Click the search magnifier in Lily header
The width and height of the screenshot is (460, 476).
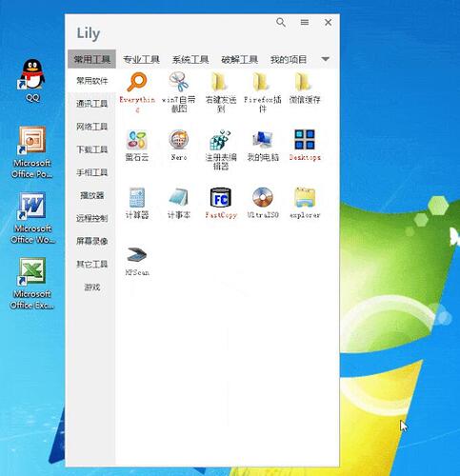tap(281, 23)
